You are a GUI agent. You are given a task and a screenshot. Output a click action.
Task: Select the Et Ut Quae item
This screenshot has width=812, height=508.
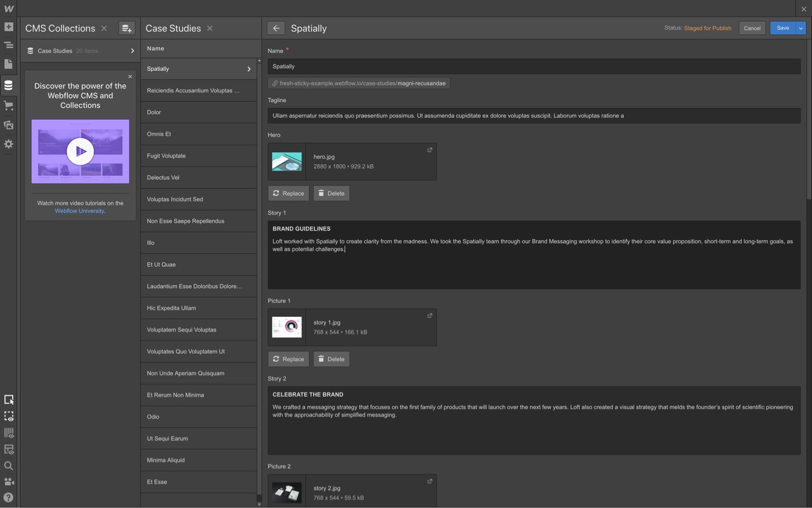point(199,264)
